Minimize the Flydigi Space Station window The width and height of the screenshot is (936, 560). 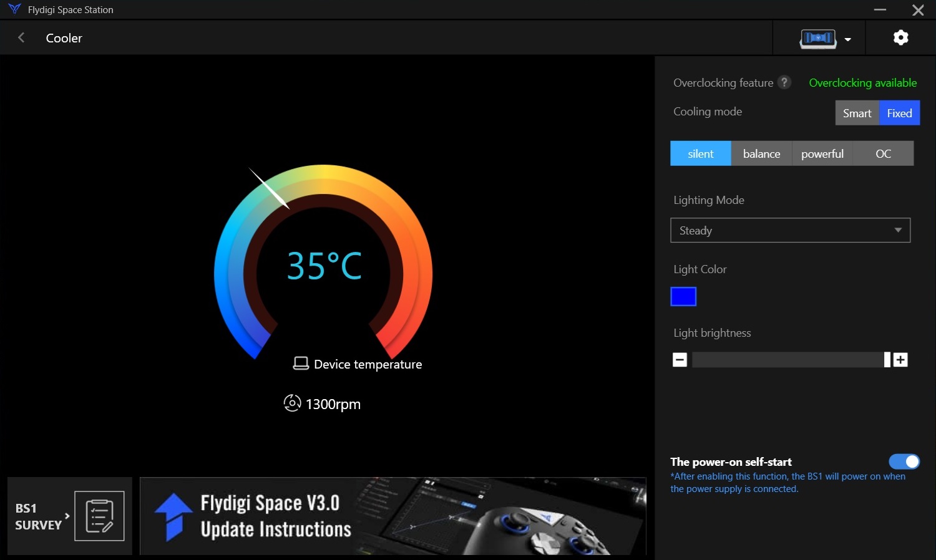pos(880,10)
